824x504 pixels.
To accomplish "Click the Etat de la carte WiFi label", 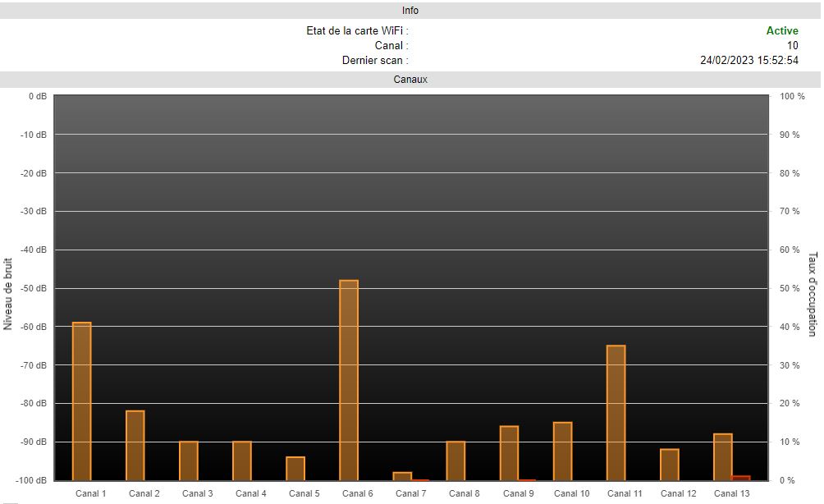I will tap(357, 31).
